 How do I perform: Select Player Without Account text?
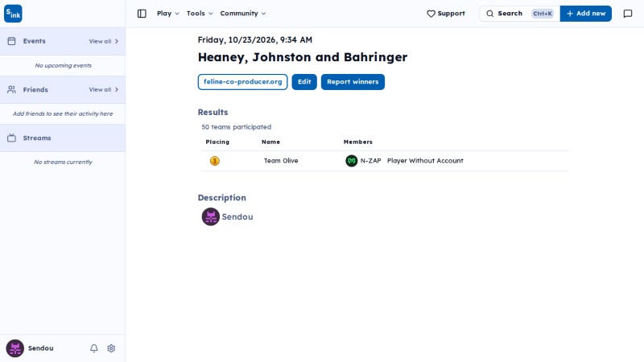pos(425,161)
